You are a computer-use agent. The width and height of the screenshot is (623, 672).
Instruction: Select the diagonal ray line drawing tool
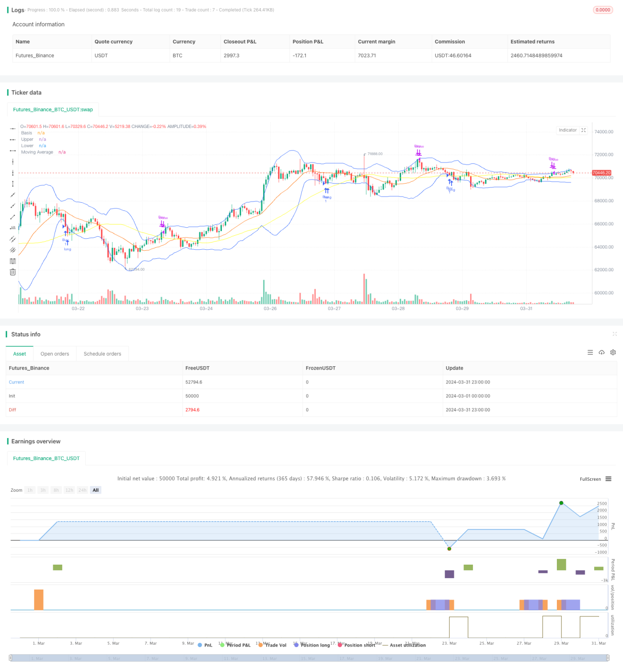pos(13,206)
